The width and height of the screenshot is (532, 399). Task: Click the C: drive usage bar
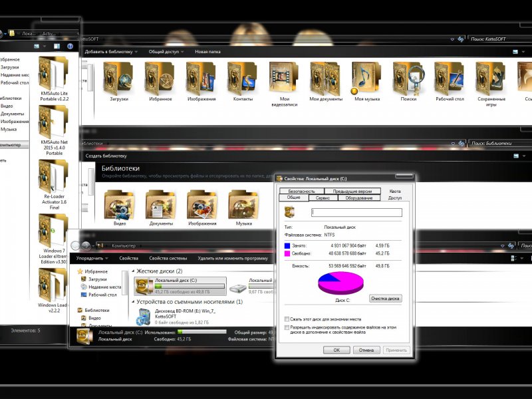pyautogui.click(x=190, y=286)
